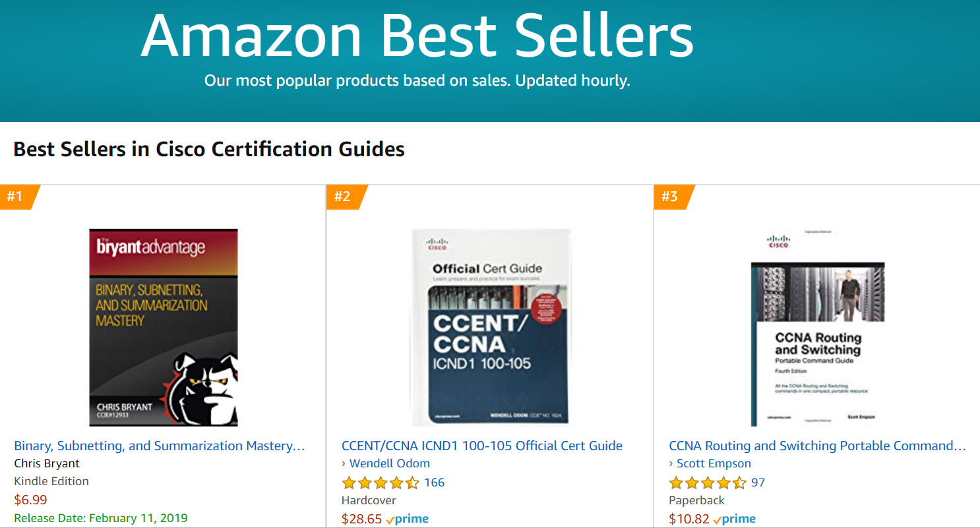Click star rating for Wendell Odom's book

tap(381, 483)
